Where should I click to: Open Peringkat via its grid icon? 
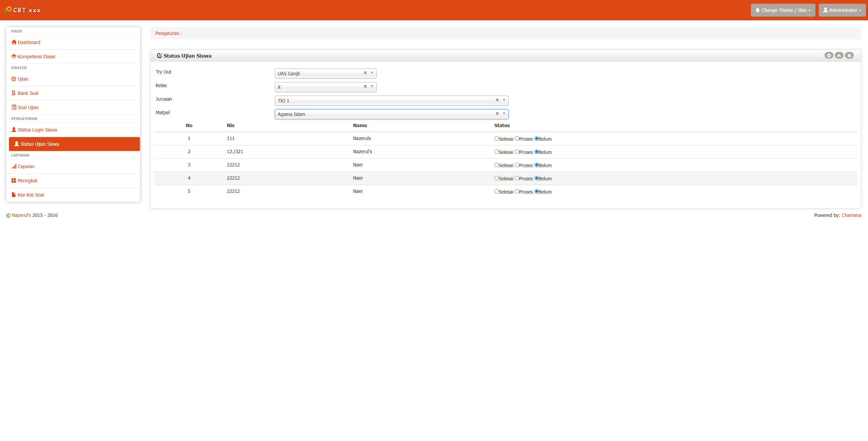pos(14,180)
